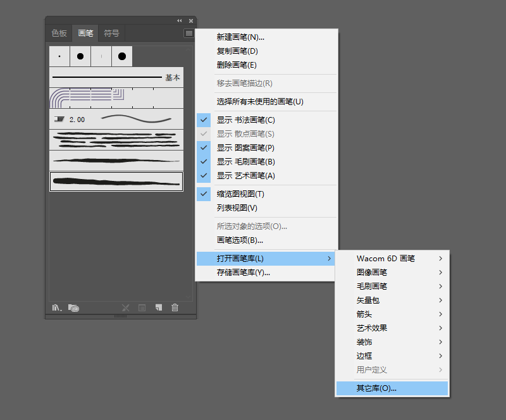Screen dimensions: 506x420
Task: Select 缩览图视图(T) view option
Action: (266, 194)
